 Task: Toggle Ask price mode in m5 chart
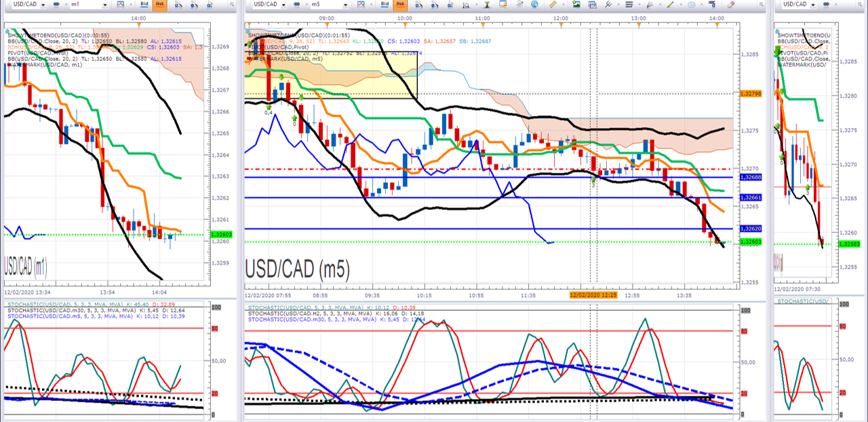pos(400,5)
